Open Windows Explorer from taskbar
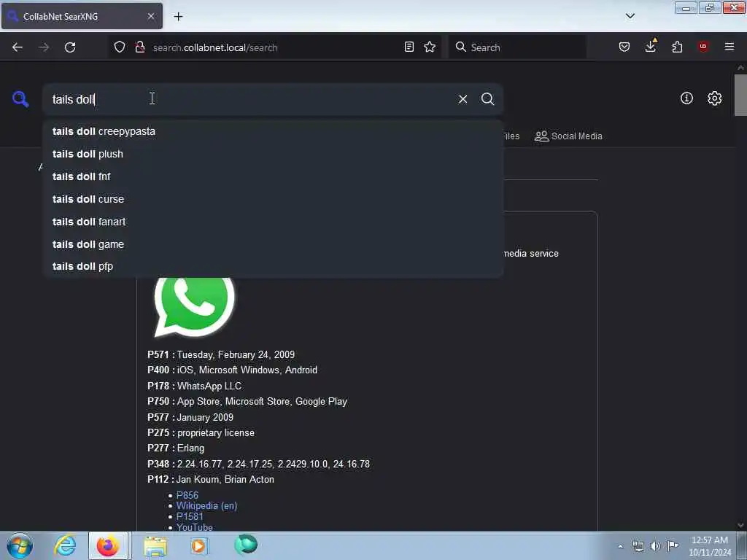The height and width of the screenshot is (560, 747). [x=155, y=546]
